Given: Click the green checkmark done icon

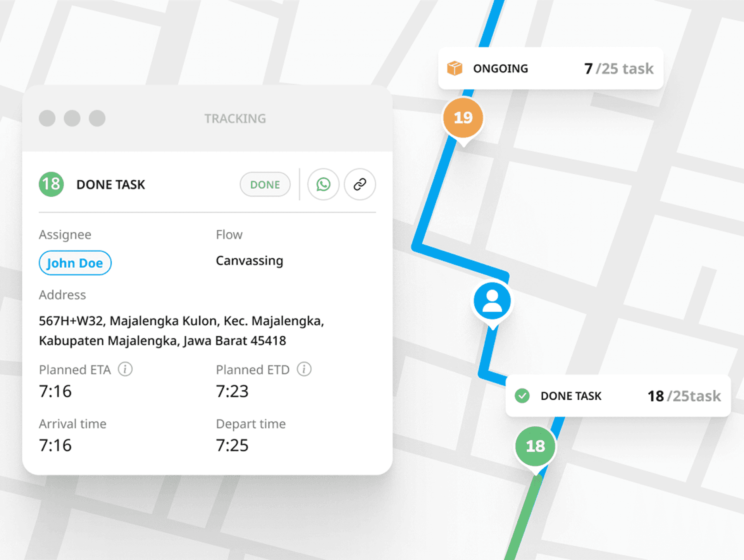Looking at the screenshot, I should (x=522, y=396).
